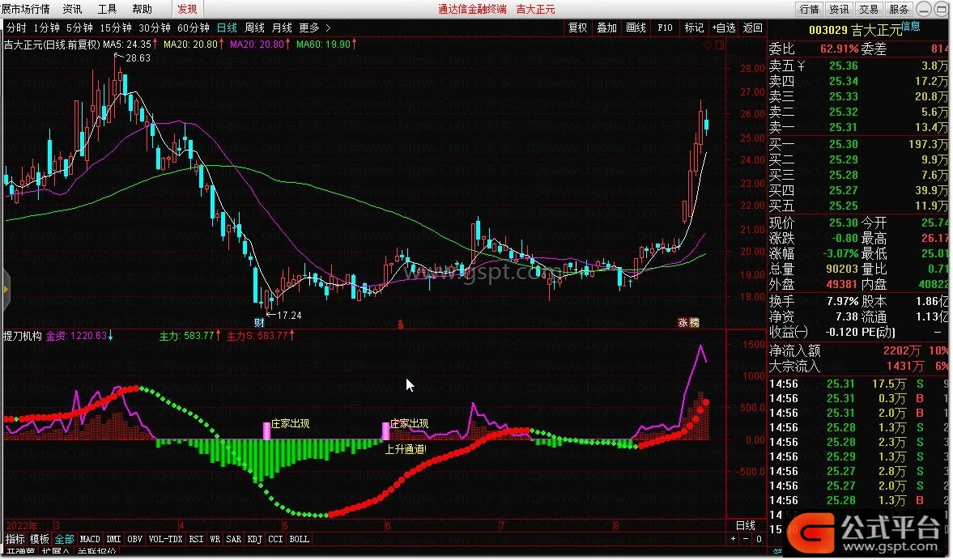Viewport: 953px width, 560px height.
Task: Select the 全部 indicator filter
Action: click(65, 539)
